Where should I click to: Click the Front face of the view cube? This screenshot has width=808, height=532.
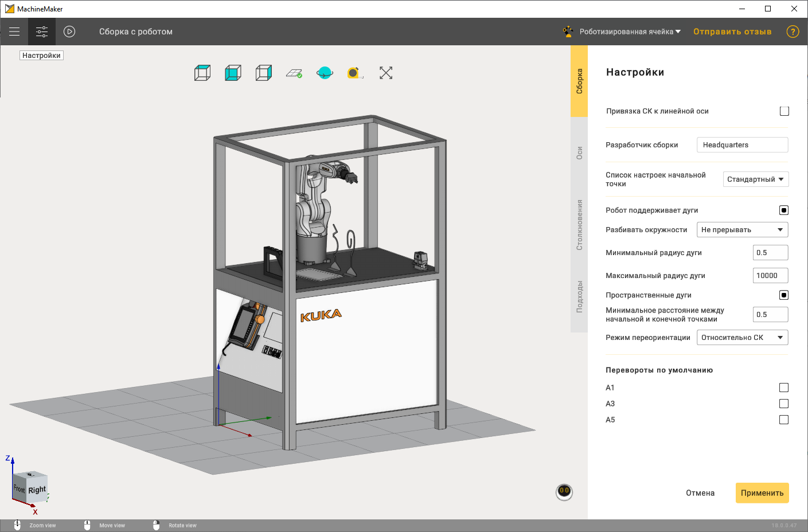pos(19,488)
